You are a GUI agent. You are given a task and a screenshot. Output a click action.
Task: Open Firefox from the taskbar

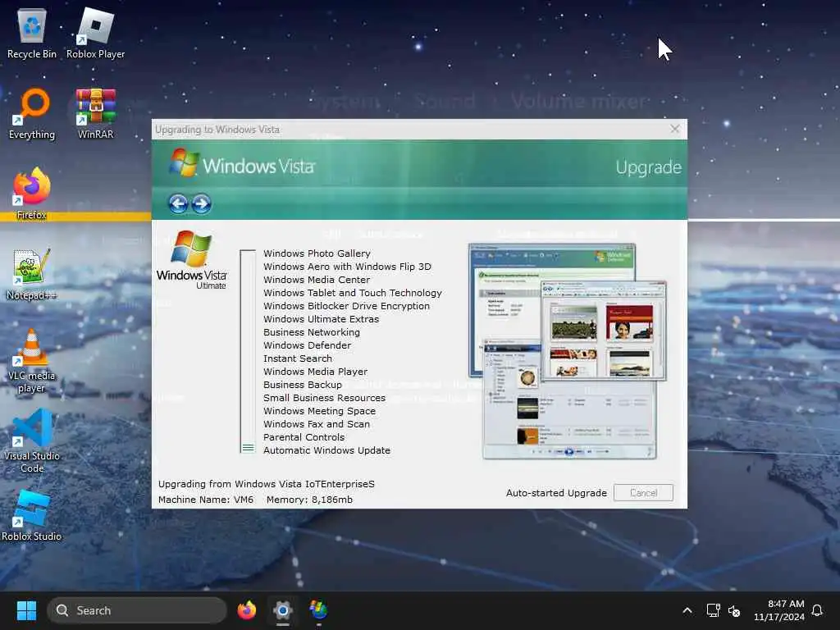(x=246, y=610)
